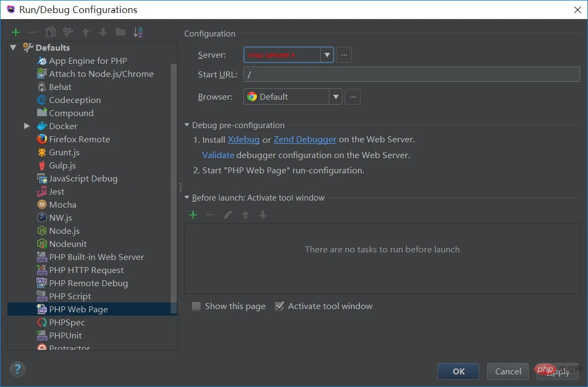Open the Server dropdown
The width and height of the screenshot is (588, 387).
coord(327,55)
